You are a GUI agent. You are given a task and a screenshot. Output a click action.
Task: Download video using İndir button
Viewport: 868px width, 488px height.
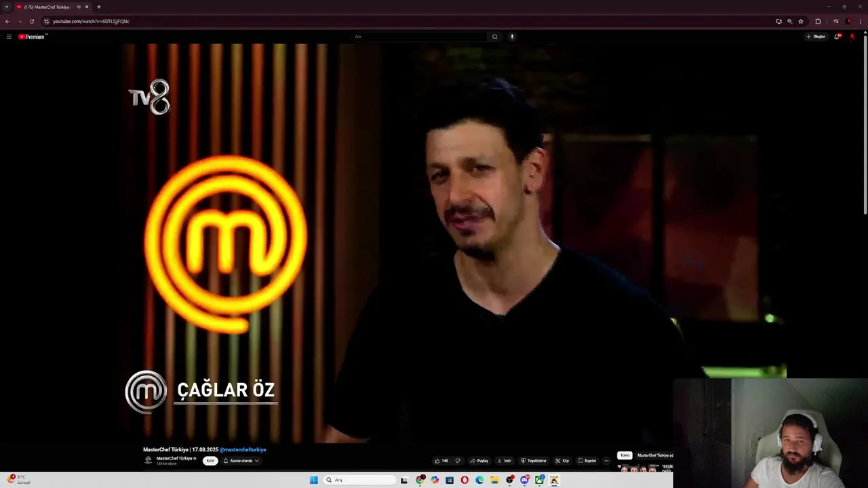tap(505, 461)
